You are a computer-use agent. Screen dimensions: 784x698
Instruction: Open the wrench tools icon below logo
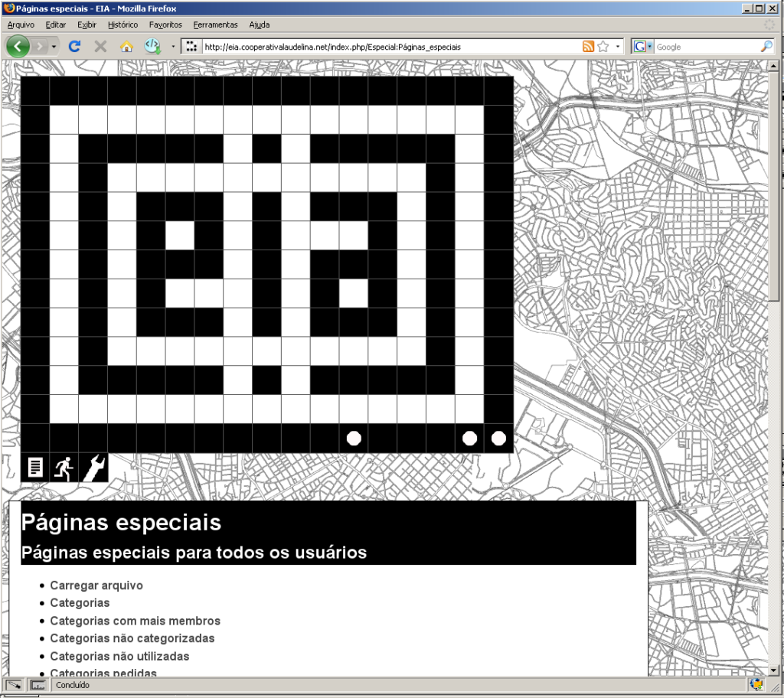click(93, 468)
